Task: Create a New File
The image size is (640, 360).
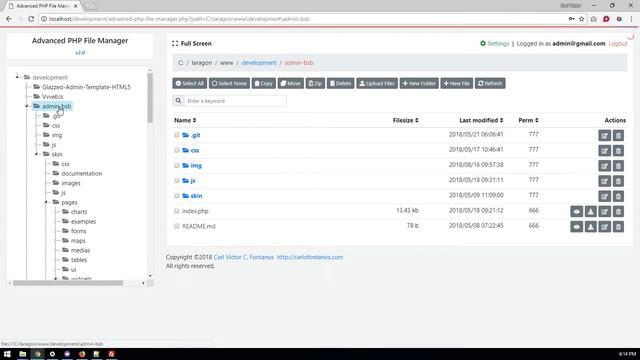Action: click(x=456, y=83)
